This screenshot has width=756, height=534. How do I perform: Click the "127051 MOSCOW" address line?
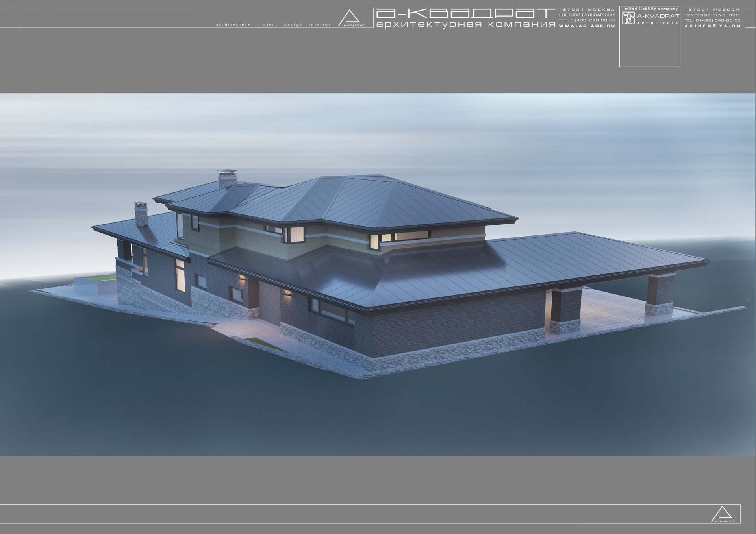click(712, 9)
